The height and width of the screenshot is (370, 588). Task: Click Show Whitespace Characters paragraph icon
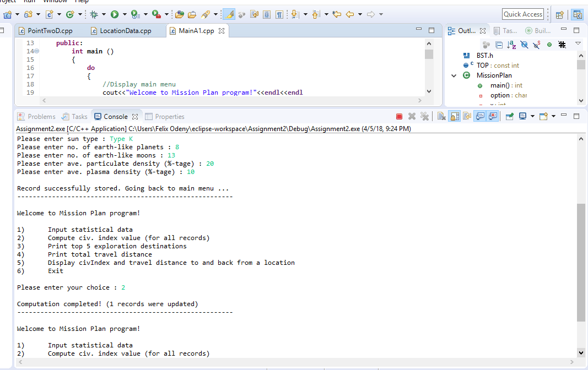(x=279, y=14)
